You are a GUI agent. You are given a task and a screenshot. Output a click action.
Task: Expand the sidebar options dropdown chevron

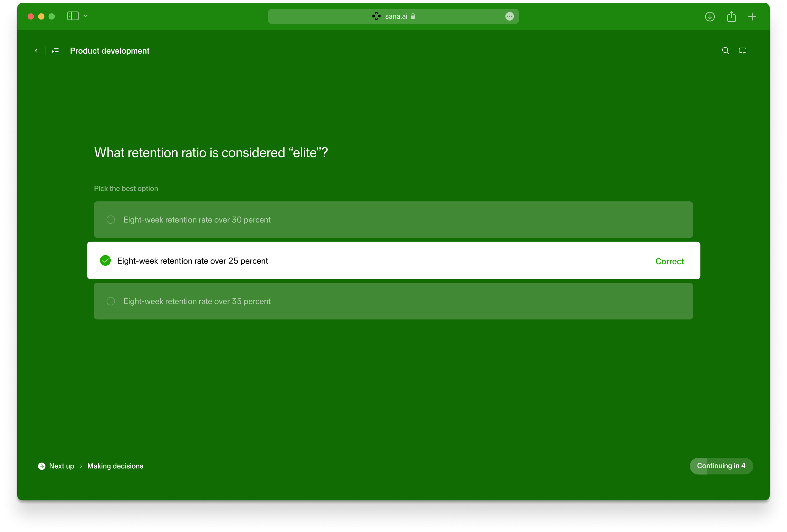[x=86, y=16]
